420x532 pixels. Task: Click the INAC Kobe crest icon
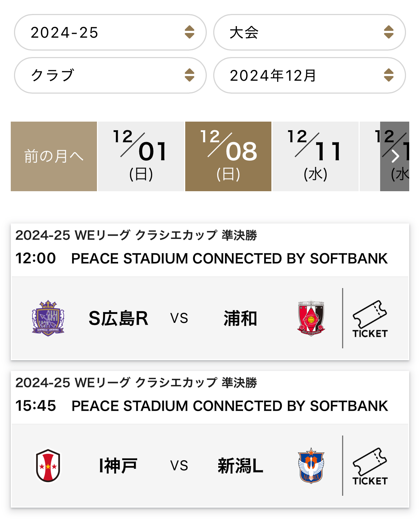point(48,466)
